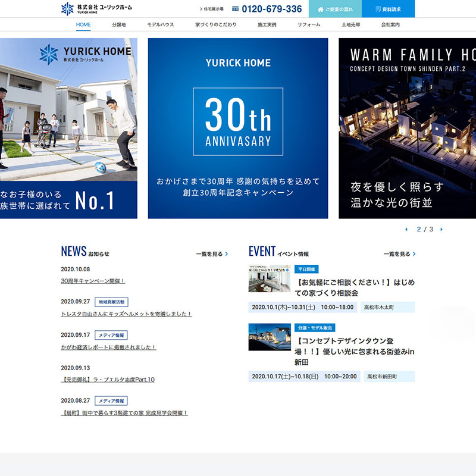Click the 分譲・モデル販売 event tag
Viewport: 476px width, 476px height.
pyautogui.click(x=315, y=328)
